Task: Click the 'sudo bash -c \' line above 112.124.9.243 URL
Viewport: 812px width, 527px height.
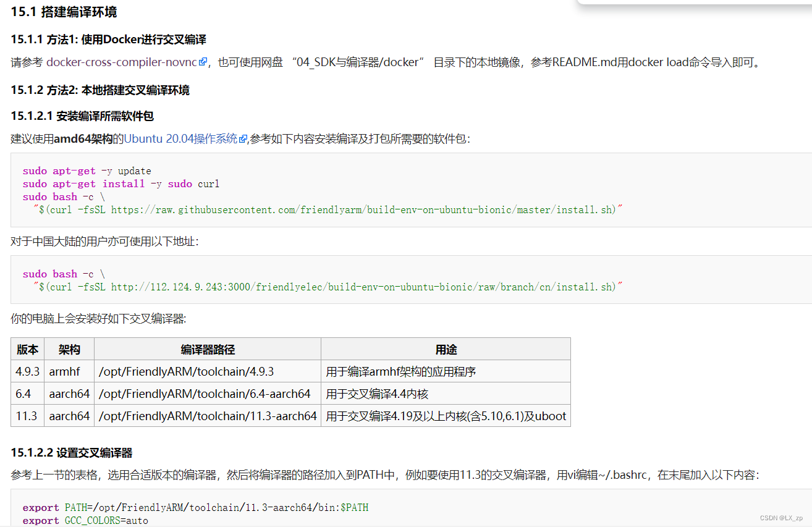Action: (x=64, y=274)
